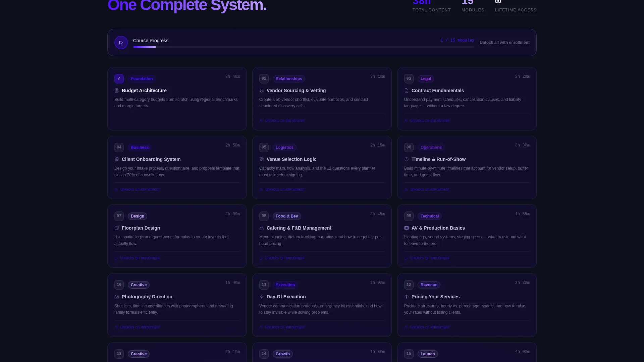
Task: Click the Timeline & Run-of-Show clock icon
Action: pyautogui.click(x=407, y=159)
